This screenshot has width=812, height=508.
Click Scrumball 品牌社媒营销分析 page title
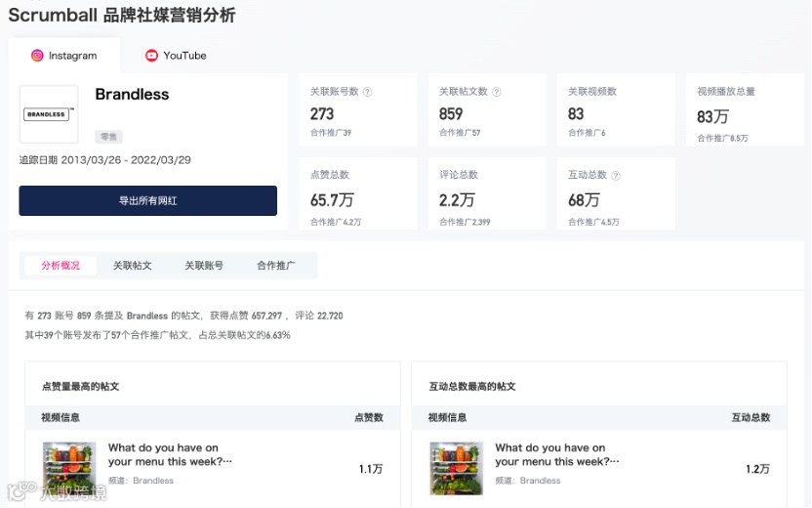click(122, 15)
